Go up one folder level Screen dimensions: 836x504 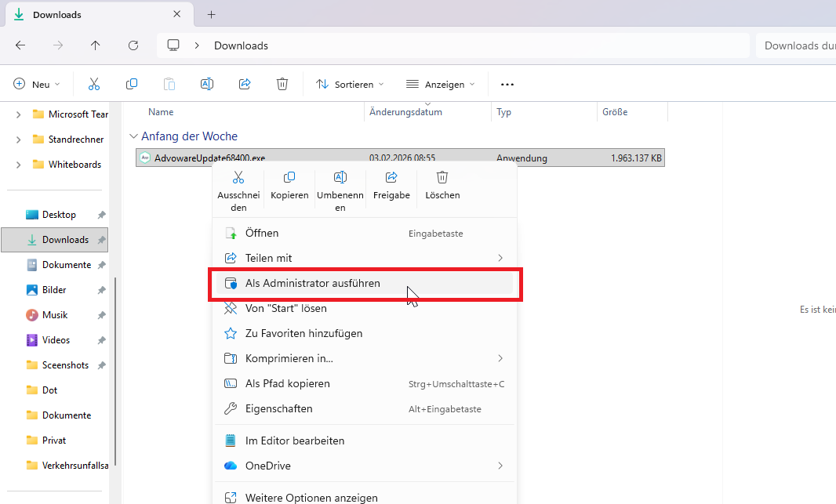(96, 45)
